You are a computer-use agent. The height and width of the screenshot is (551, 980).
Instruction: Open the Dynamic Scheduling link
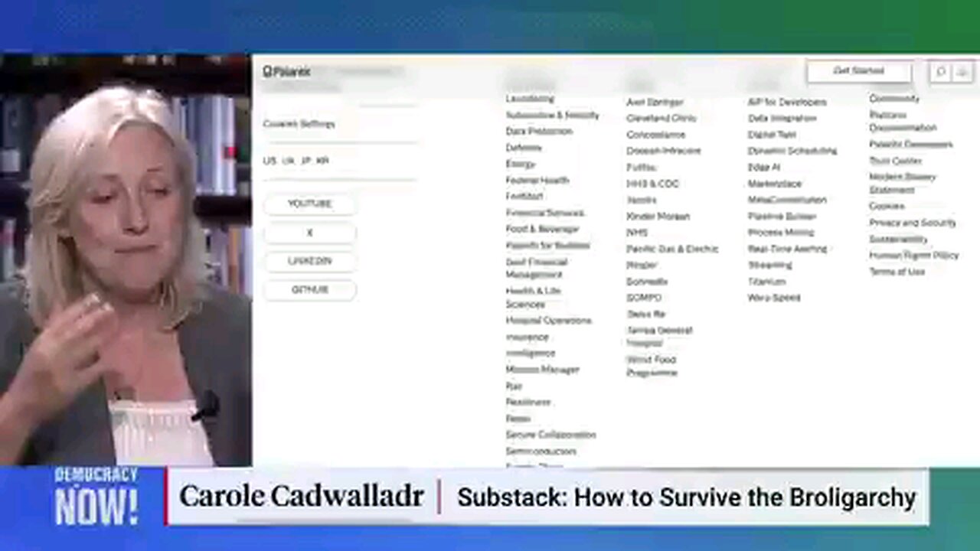(x=792, y=152)
